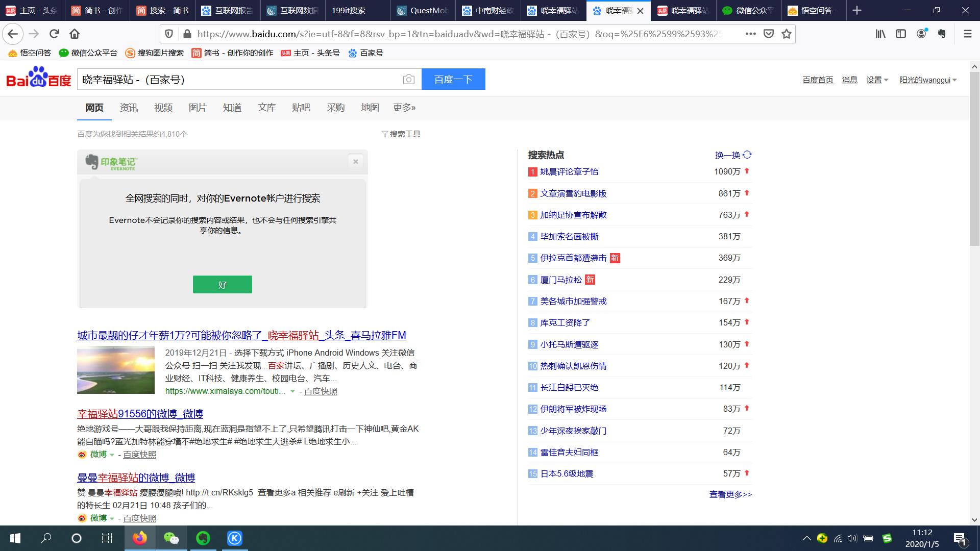
Task: Open 消息 link in header
Action: pyautogui.click(x=849, y=80)
